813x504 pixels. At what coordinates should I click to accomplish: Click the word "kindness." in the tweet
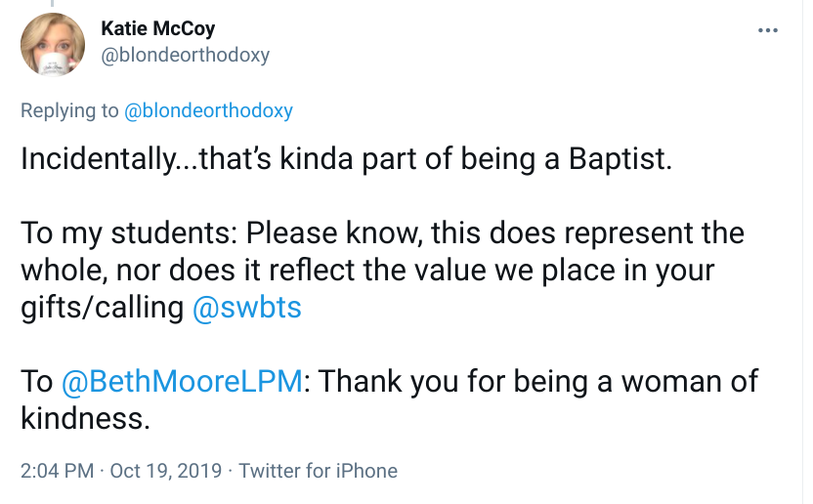pos(86,419)
